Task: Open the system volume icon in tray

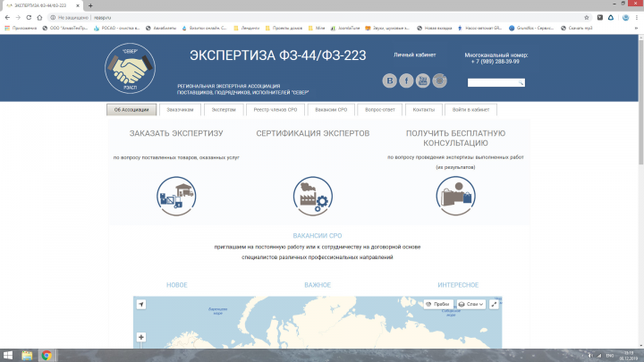Action: (x=590, y=356)
